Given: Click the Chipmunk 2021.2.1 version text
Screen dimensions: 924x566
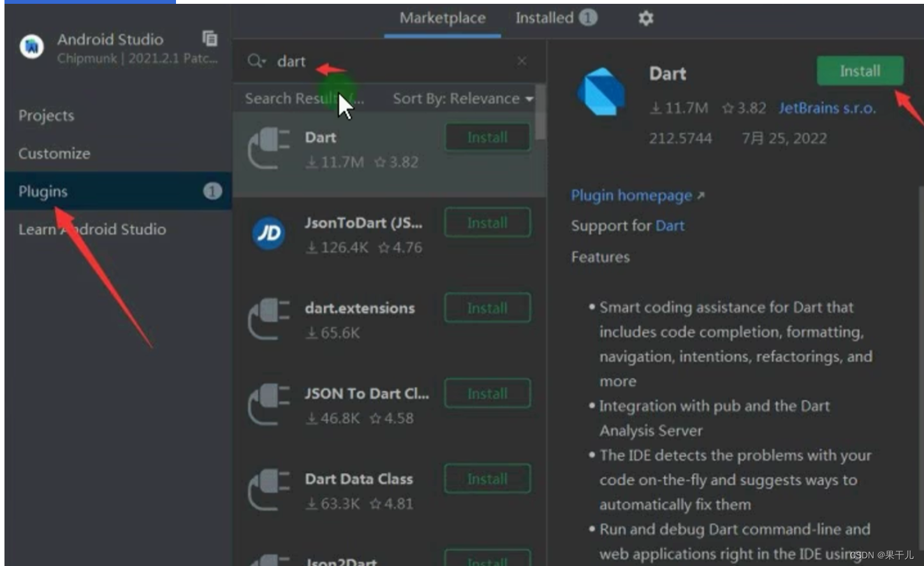Looking at the screenshot, I should pos(137,59).
